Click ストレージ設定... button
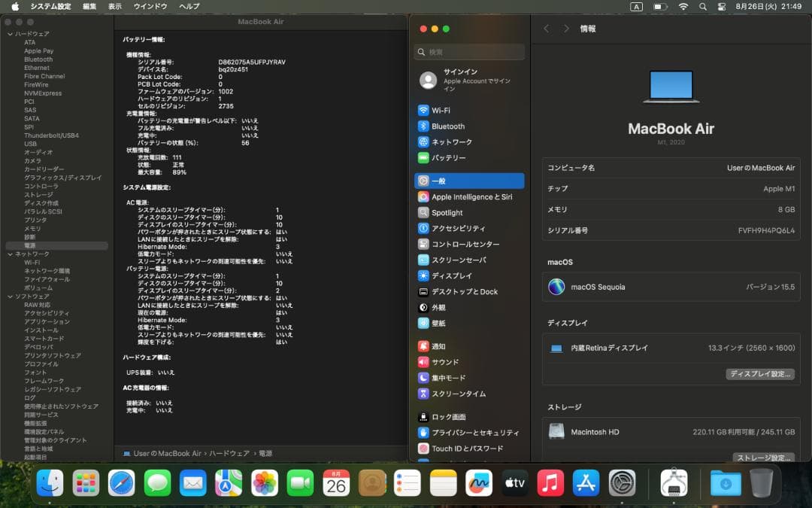Image resolution: width=812 pixels, height=508 pixels. [763, 458]
